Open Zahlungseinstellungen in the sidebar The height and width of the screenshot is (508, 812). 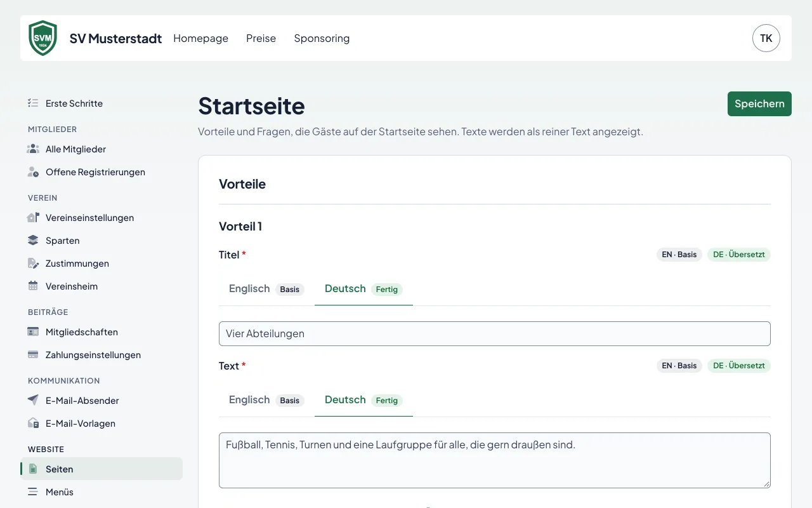pyautogui.click(x=101, y=354)
